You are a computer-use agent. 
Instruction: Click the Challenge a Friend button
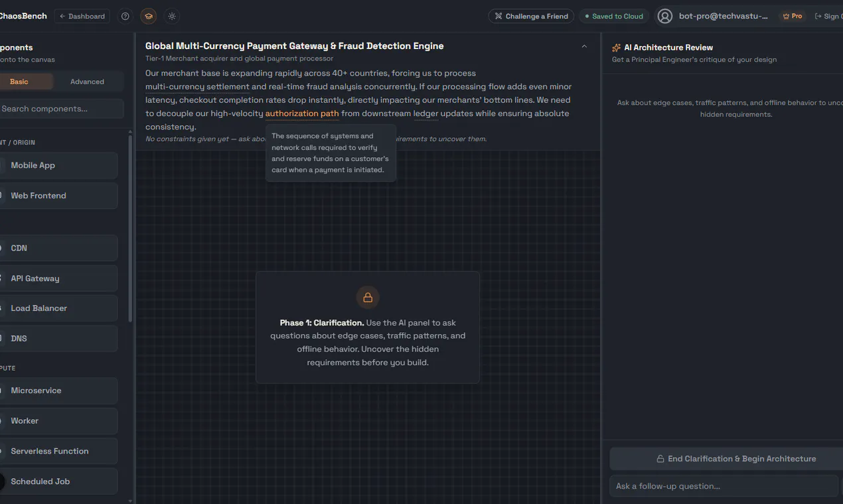(532, 16)
